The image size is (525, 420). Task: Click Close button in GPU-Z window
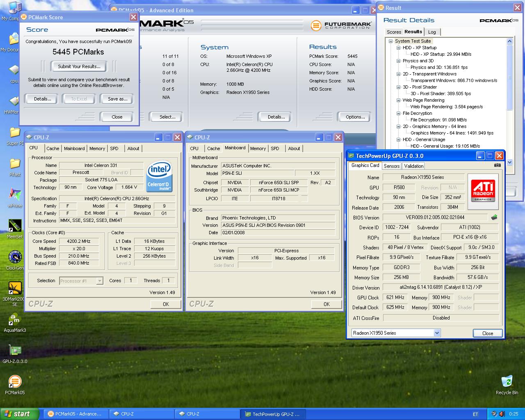[487, 333]
